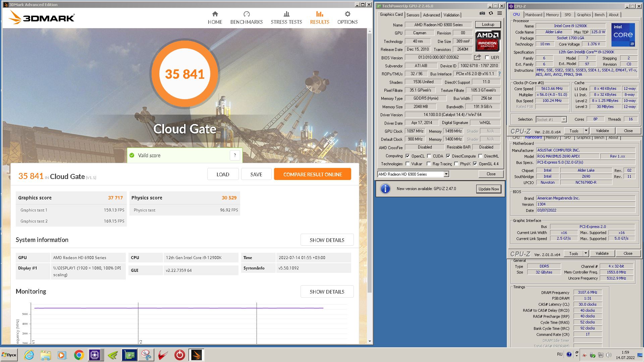Screen dimensions: 644x362
Task: Toggle PhysX checkbox in GPU-Z
Action: pyautogui.click(x=456, y=164)
